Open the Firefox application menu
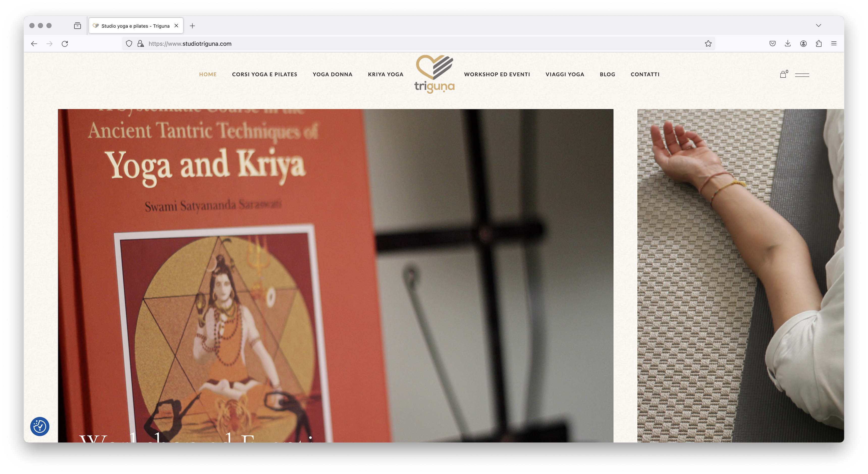 click(834, 43)
